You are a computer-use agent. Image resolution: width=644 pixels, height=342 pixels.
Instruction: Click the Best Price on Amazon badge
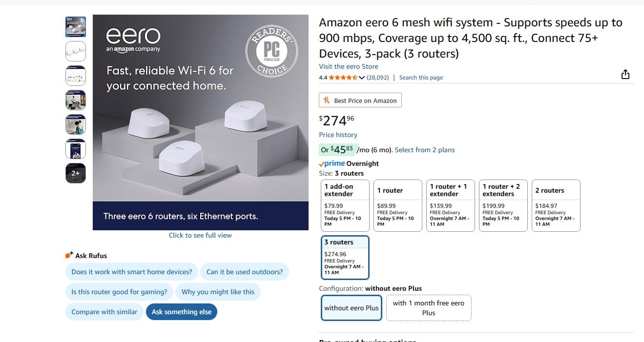(x=360, y=101)
